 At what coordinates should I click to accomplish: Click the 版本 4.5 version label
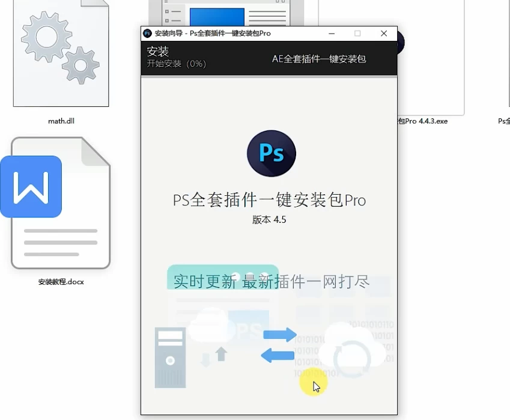269,220
